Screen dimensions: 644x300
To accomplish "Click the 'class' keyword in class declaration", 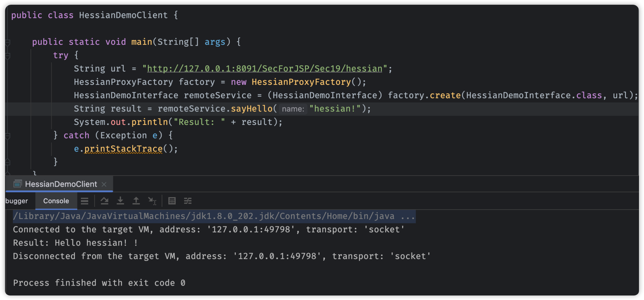I will tap(61, 15).
